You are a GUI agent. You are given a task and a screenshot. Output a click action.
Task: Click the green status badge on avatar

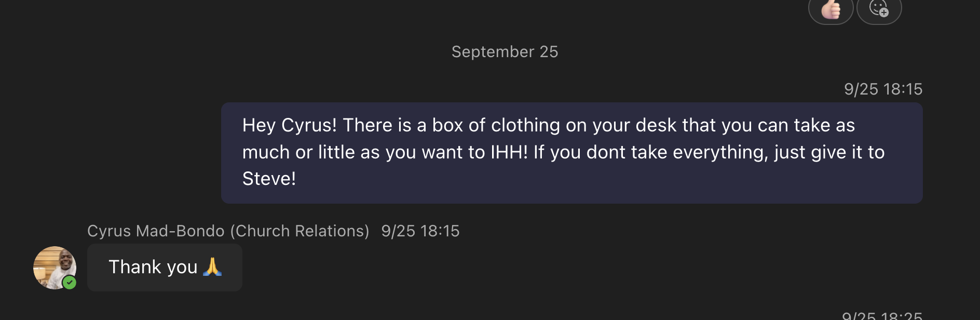click(x=70, y=283)
